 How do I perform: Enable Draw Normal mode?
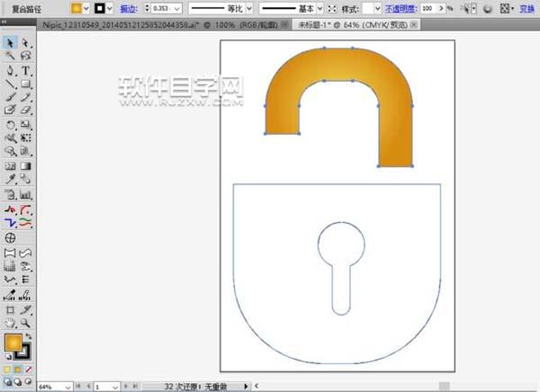pyautogui.click(x=7, y=382)
